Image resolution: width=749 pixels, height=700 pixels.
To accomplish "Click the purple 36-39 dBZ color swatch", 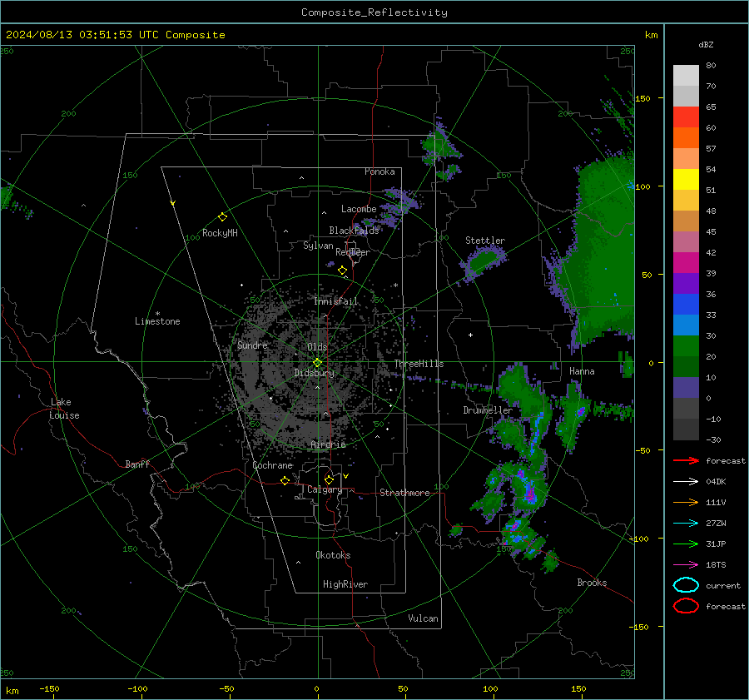I will pos(686,283).
